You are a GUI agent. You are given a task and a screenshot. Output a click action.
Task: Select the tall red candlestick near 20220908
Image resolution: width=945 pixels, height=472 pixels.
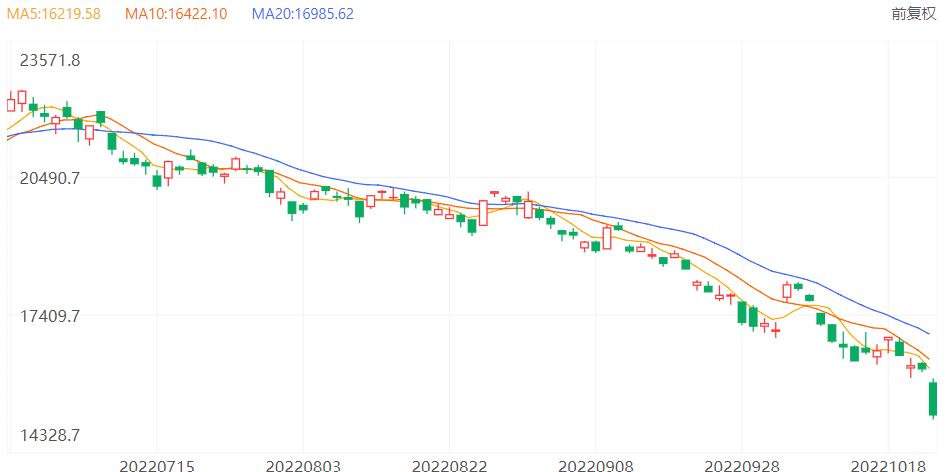tap(607, 238)
